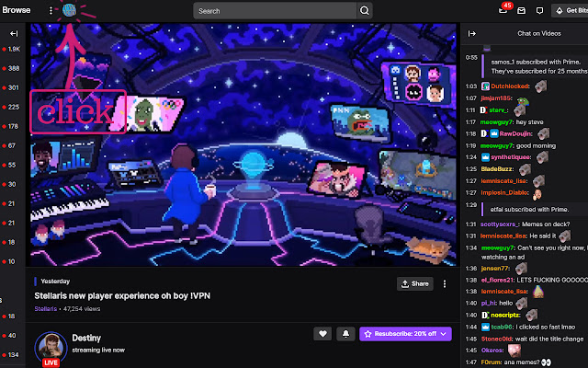Click the search magnifier button
Viewport: 588px width, 368px height.
click(x=364, y=11)
